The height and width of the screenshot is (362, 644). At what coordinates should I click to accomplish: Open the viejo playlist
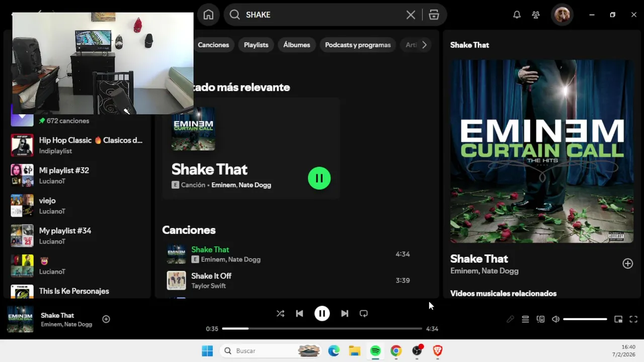pos(78,205)
